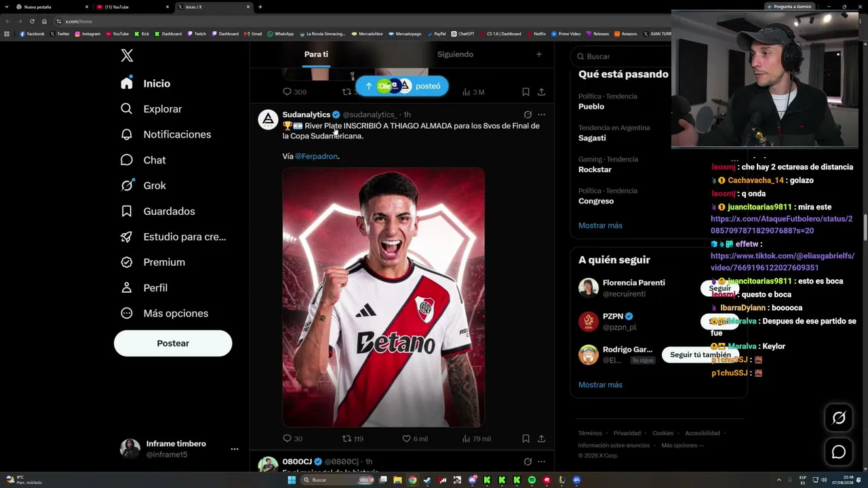The image size is (868, 488).
Task: View analytics of the 3 M views post
Action: coord(473,91)
